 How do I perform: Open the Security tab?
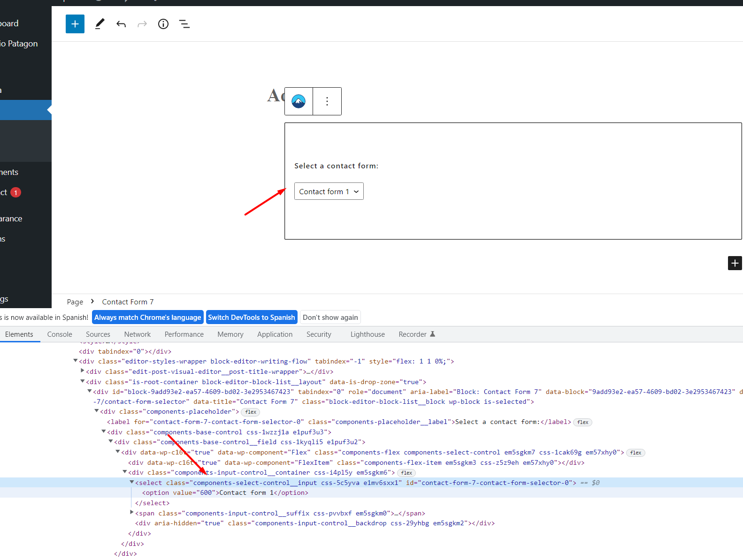pyautogui.click(x=319, y=334)
